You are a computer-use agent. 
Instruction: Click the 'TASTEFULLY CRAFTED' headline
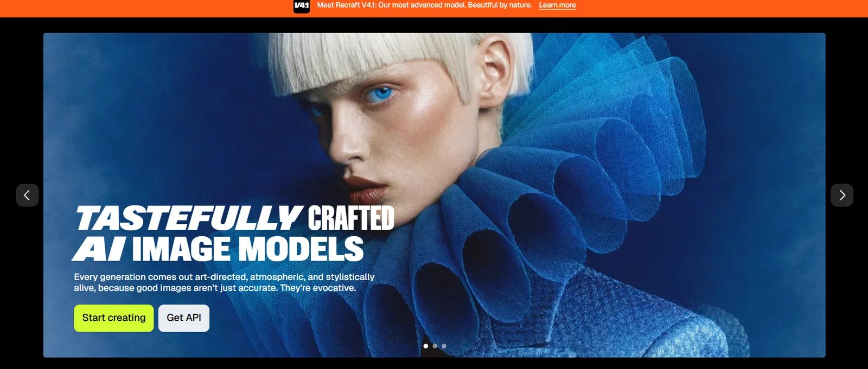[x=235, y=218]
